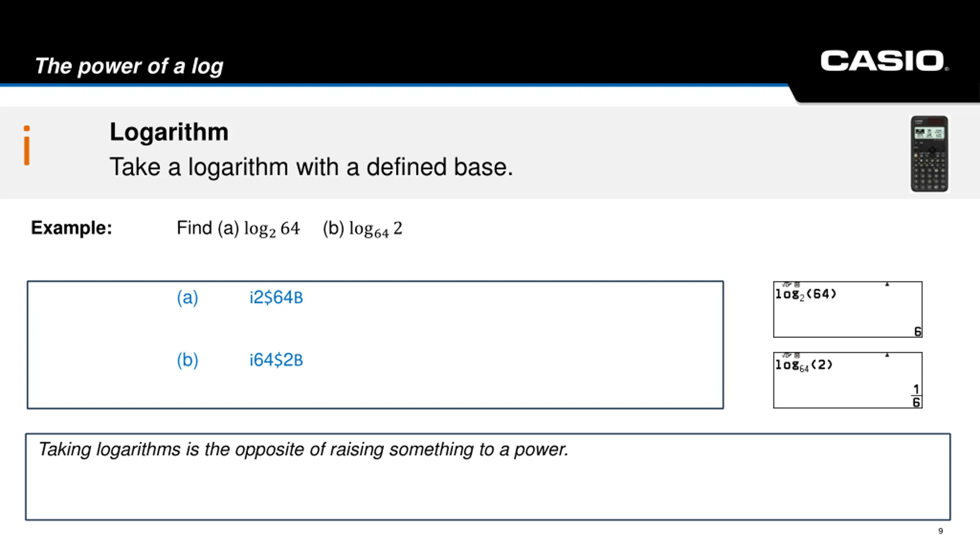The width and height of the screenshot is (980, 551).
Task: Click the 'Logarithm' heading
Action: [x=169, y=132]
